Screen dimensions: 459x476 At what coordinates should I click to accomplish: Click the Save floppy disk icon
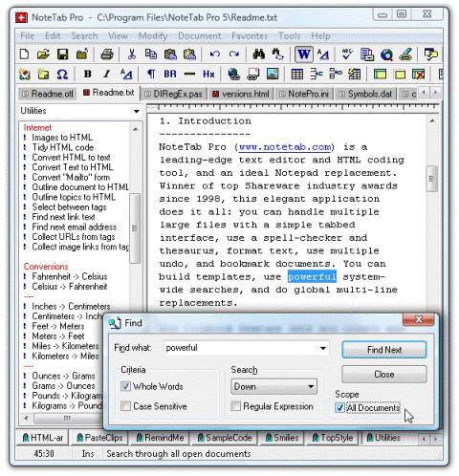(x=62, y=54)
